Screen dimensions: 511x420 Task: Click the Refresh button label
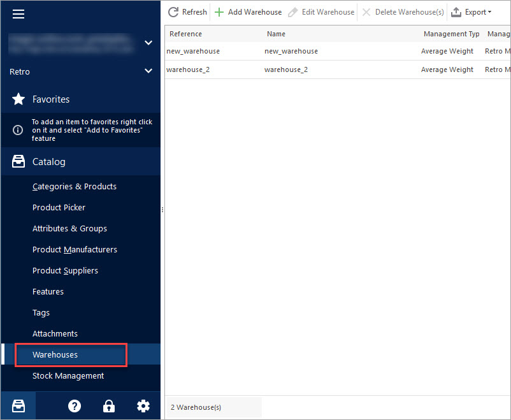tap(194, 12)
